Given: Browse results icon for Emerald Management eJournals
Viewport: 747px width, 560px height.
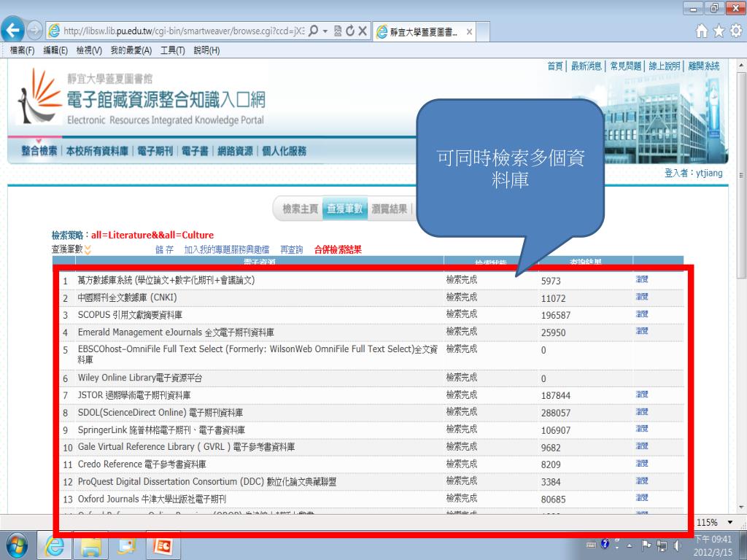Looking at the screenshot, I should [642, 330].
